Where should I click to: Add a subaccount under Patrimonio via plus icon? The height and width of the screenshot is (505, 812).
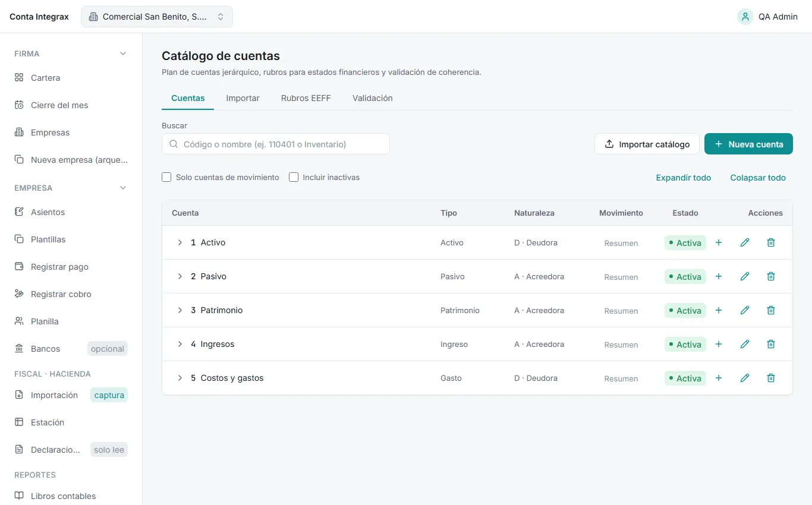tap(719, 310)
